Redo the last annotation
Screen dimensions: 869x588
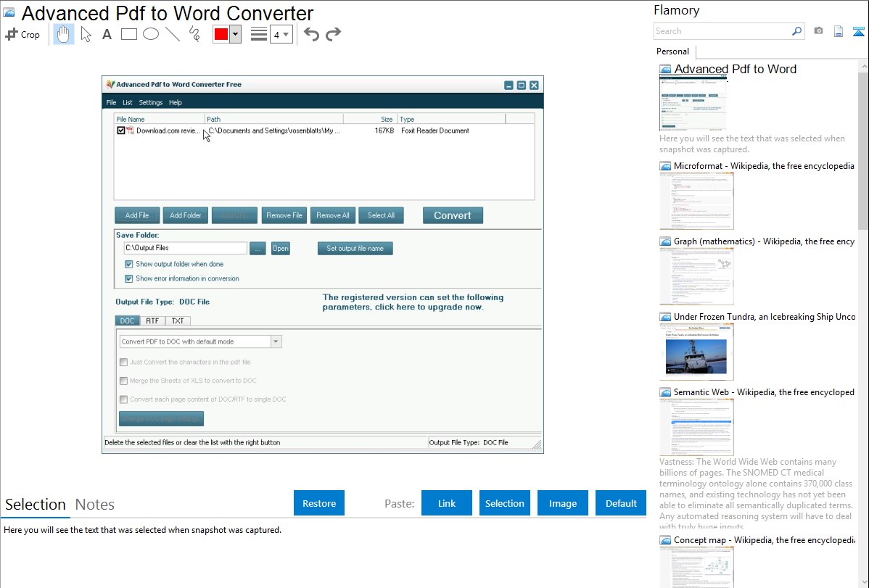click(x=333, y=34)
